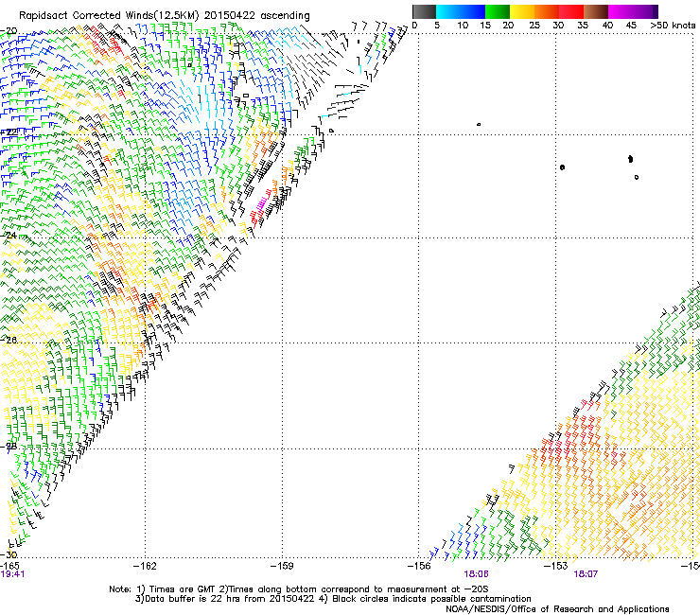Click the brown 35-40 knots legend band
Screen dimensions: 700x615
coord(596,11)
